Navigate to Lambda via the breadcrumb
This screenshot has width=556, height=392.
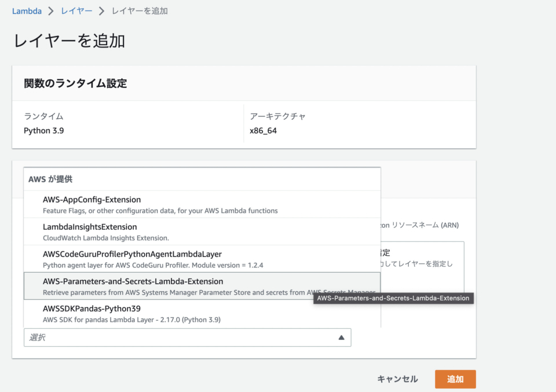27,10
